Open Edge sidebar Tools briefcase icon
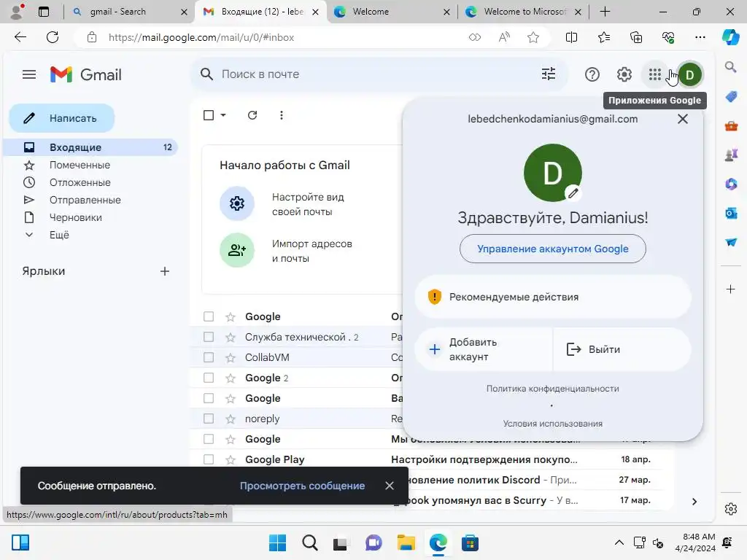Viewport: 747px width, 560px height. (731, 126)
